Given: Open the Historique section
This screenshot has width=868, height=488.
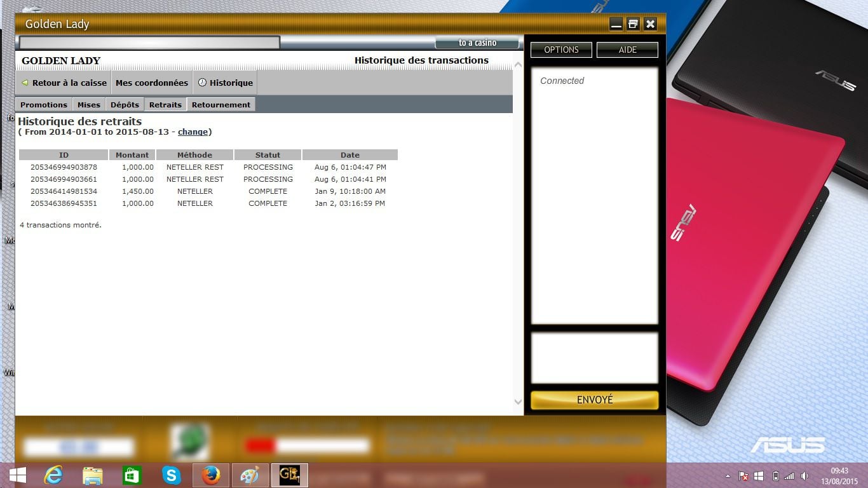Looking at the screenshot, I should pos(225,83).
